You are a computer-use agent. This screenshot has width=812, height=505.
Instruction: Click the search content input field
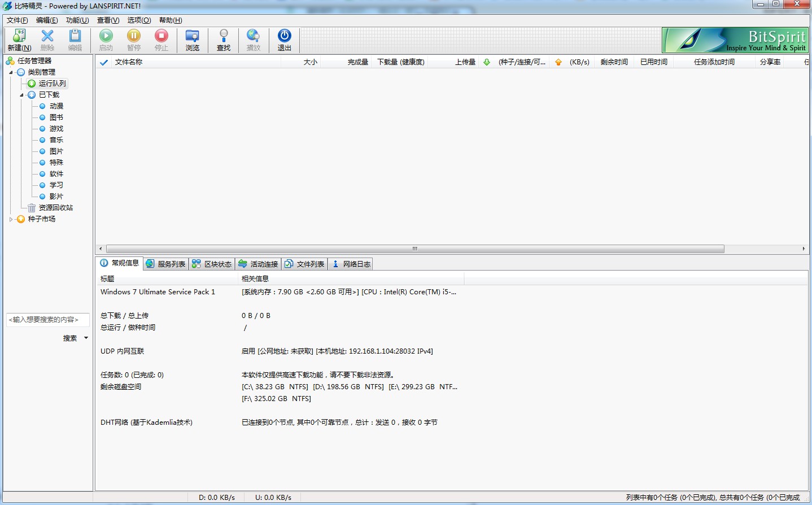(x=47, y=320)
